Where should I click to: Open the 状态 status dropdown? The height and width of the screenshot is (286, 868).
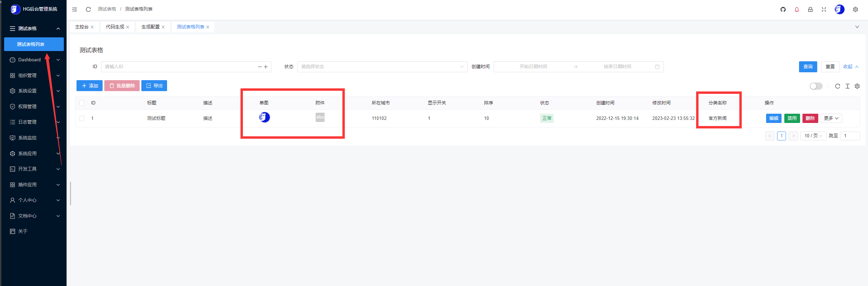click(x=382, y=67)
